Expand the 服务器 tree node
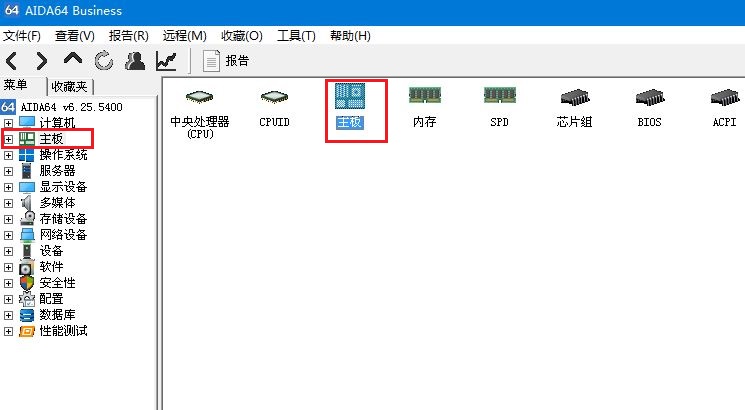The width and height of the screenshot is (745, 410). [x=8, y=171]
